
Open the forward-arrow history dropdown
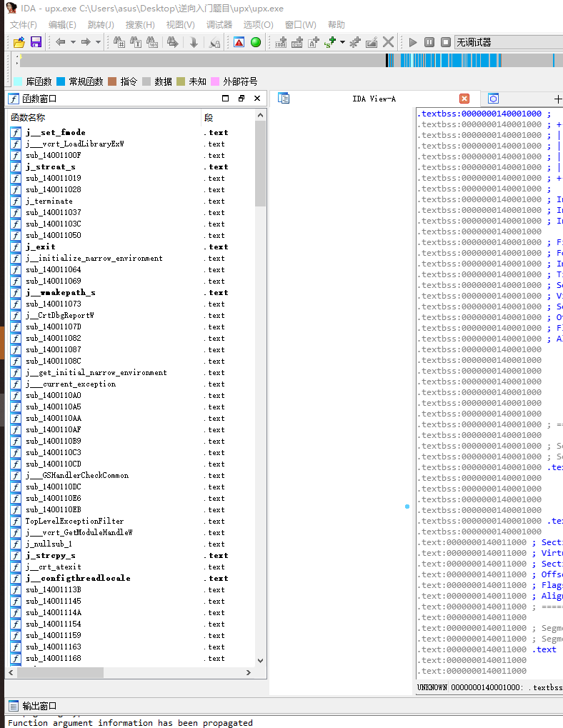coord(98,42)
